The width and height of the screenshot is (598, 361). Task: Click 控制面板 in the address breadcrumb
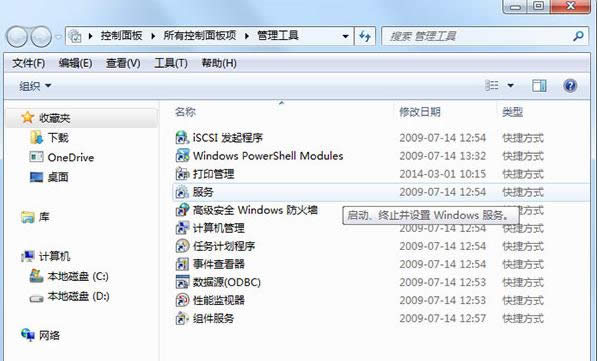tap(121, 36)
